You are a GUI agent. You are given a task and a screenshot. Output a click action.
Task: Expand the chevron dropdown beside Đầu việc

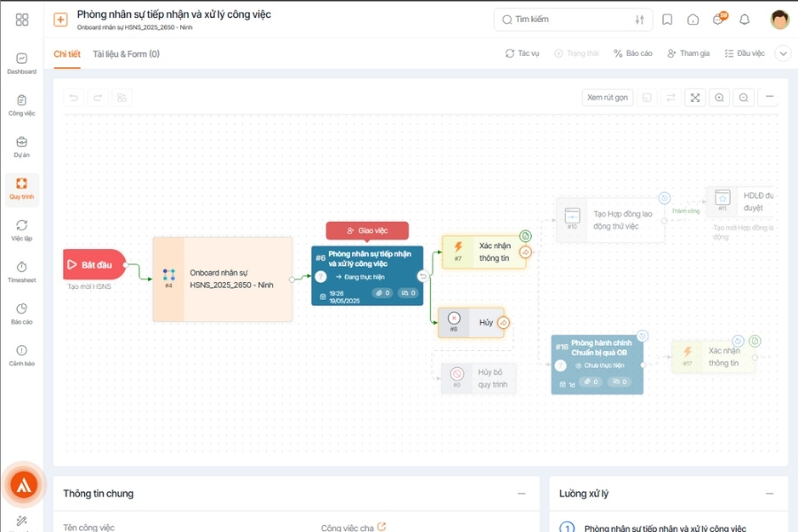click(783, 53)
